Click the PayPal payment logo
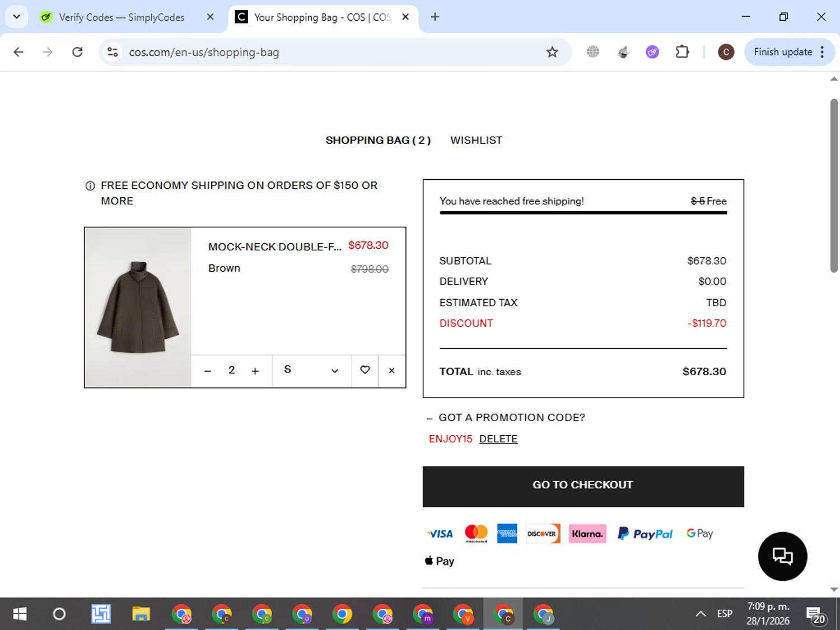Screen dimensions: 840x630 (x=645, y=534)
